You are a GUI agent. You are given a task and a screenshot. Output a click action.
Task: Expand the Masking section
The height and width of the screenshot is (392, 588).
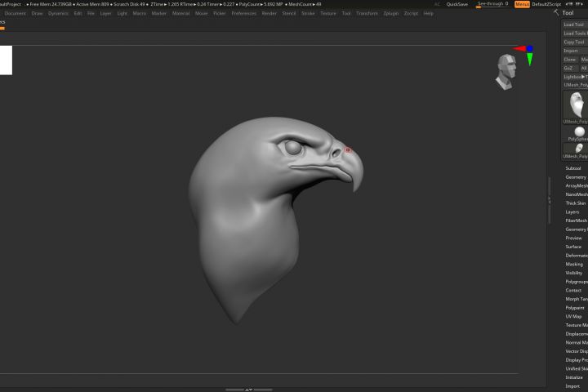tap(574, 264)
